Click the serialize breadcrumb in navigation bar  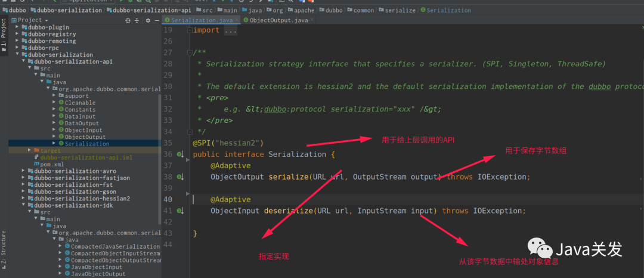coord(397,10)
